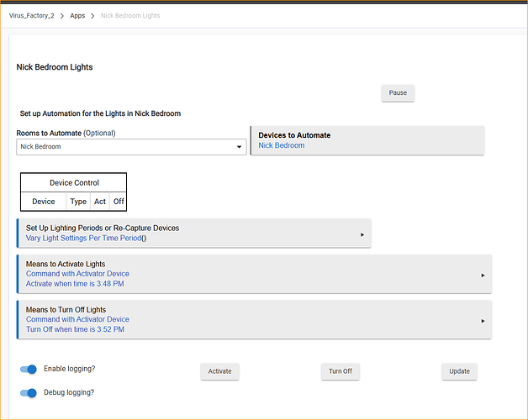Click the arrow on Means to Turn Off Lights
The width and height of the screenshot is (528, 420).
(483, 320)
